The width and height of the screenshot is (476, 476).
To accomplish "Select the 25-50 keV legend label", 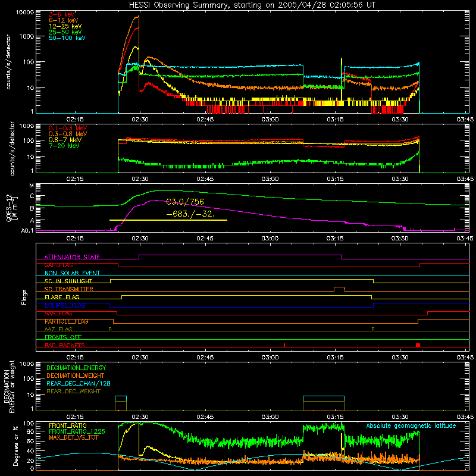I will 65,32.
